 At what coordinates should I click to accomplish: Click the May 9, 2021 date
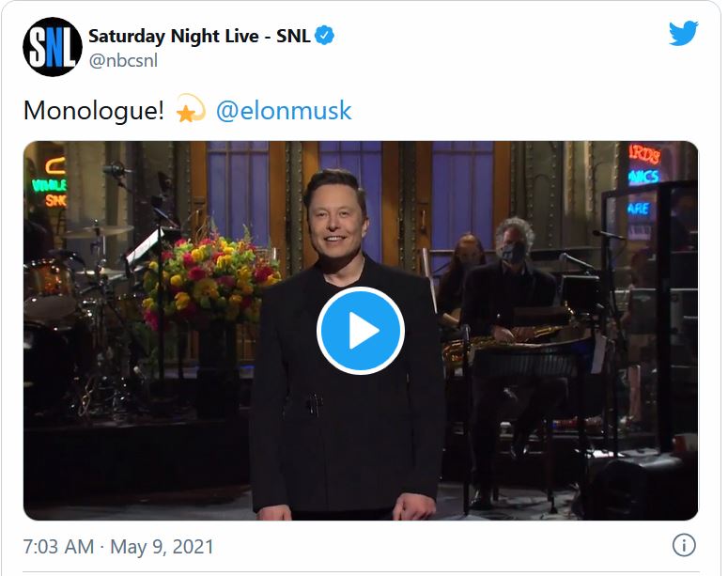click(162, 546)
